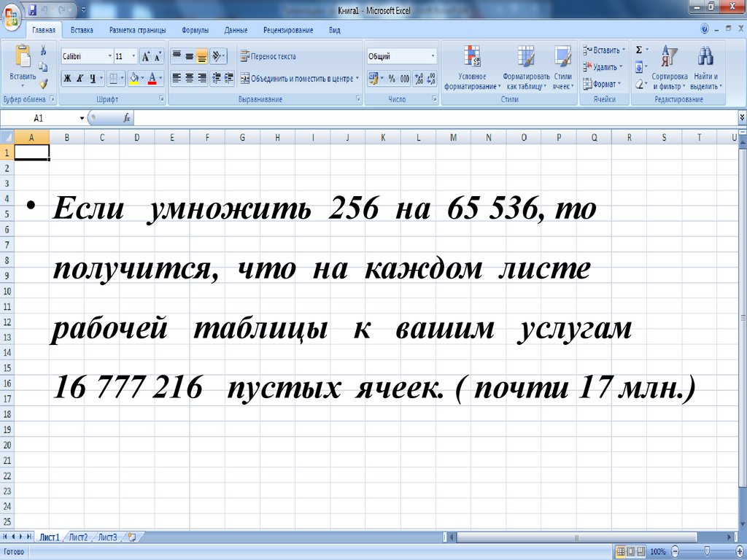Apply fill color with the paint bucket
Viewport: 747px width, 560px height.
(x=134, y=78)
